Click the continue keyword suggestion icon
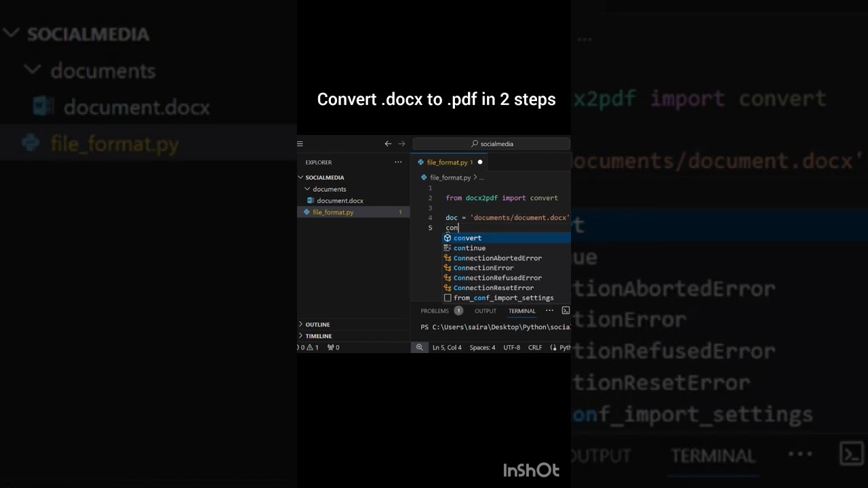This screenshot has width=868, height=488. pyautogui.click(x=448, y=248)
